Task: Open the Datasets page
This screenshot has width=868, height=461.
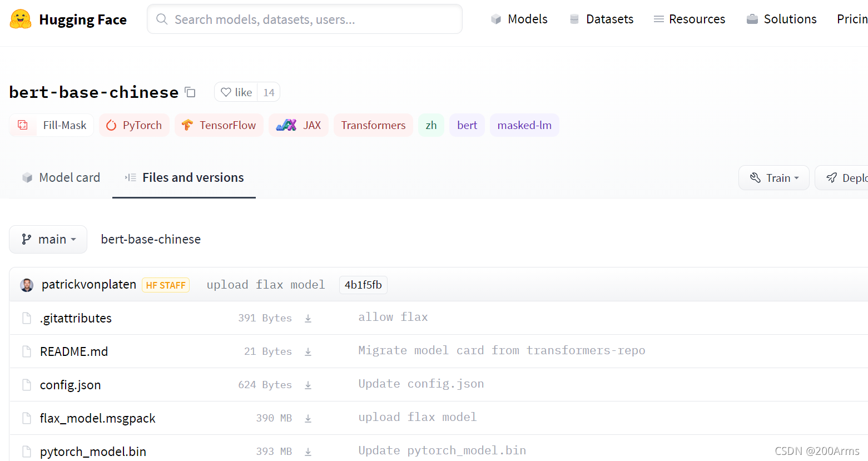Action: coord(602,19)
